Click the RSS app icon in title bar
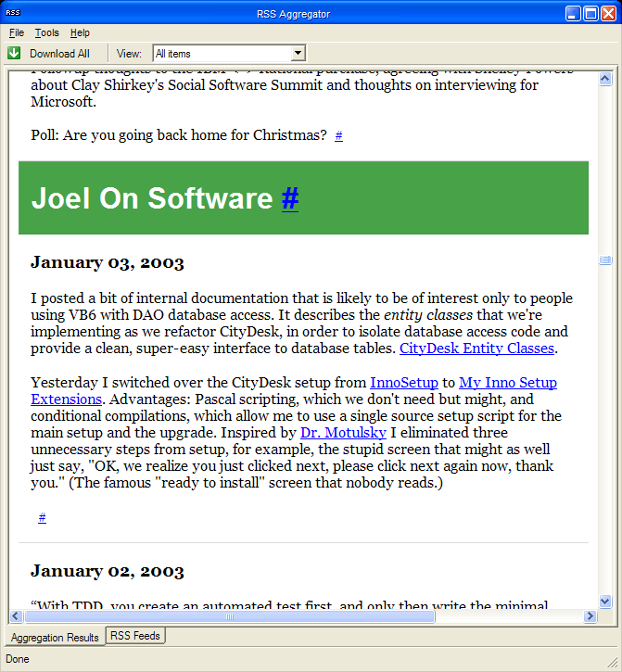The image size is (622, 672). pyautogui.click(x=13, y=13)
